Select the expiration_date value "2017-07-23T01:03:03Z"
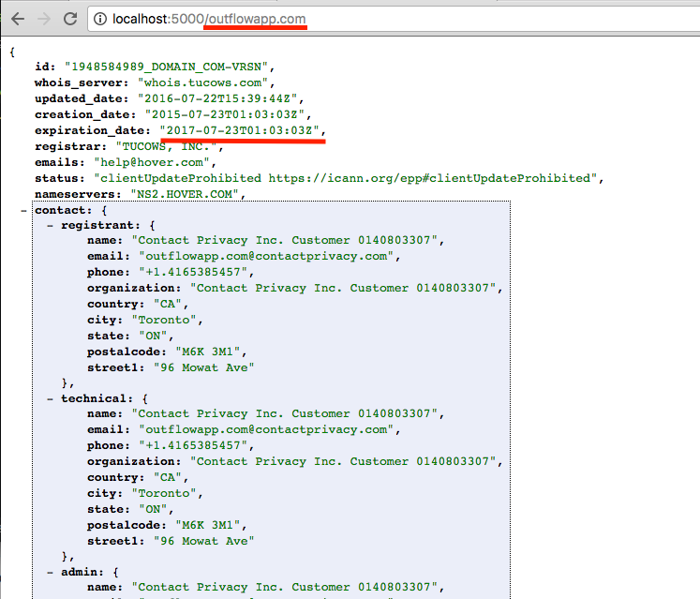Image resolution: width=700 pixels, height=599 pixels. point(239,130)
